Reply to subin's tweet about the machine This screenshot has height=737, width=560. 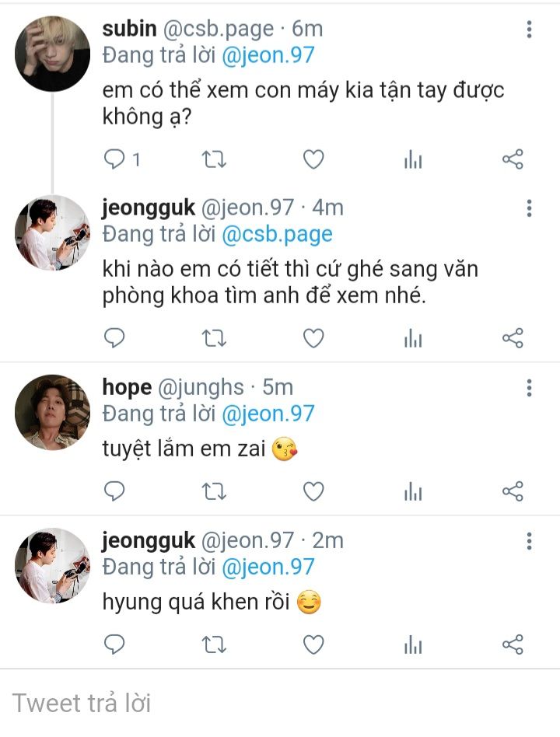[x=115, y=160]
